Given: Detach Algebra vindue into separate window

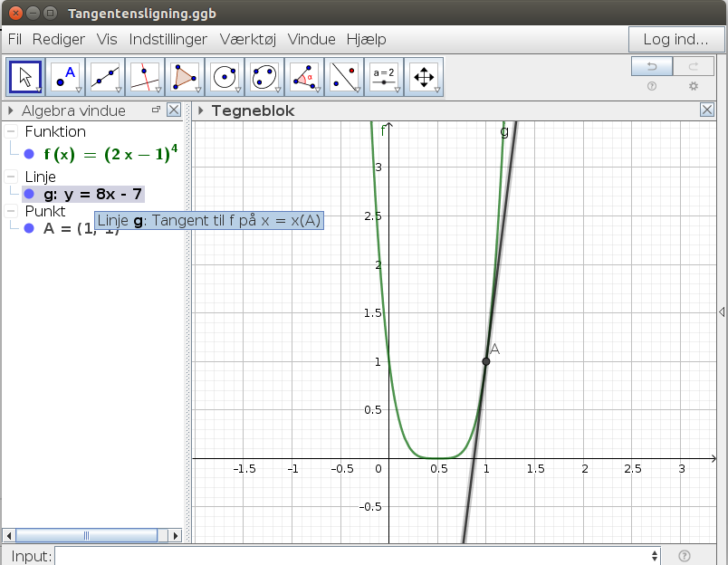Looking at the screenshot, I should 156,110.
